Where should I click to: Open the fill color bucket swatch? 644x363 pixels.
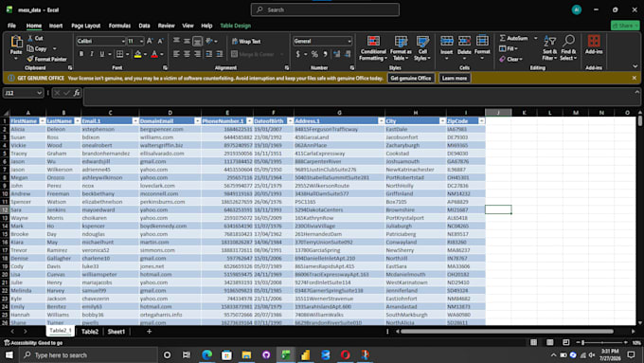138,54
